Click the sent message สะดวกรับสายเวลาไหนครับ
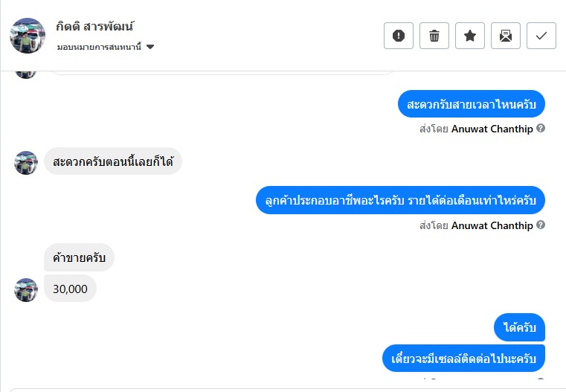This screenshot has height=392, width=566. 472,103
